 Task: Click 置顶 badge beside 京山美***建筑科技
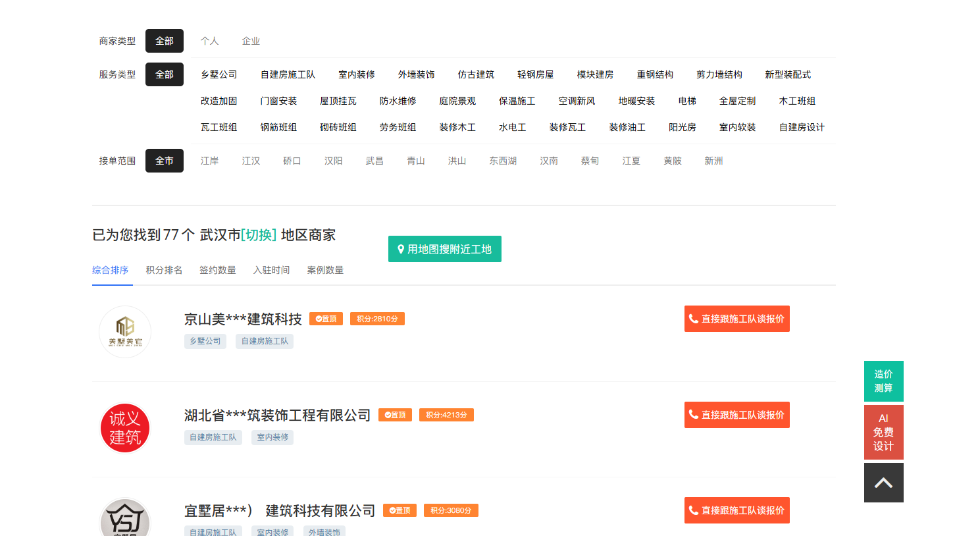pos(326,319)
